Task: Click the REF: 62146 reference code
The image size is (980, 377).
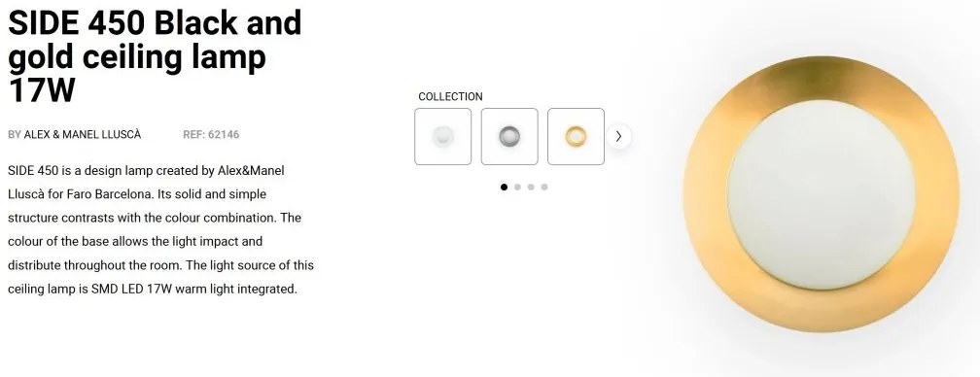Action: pyautogui.click(x=211, y=134)
